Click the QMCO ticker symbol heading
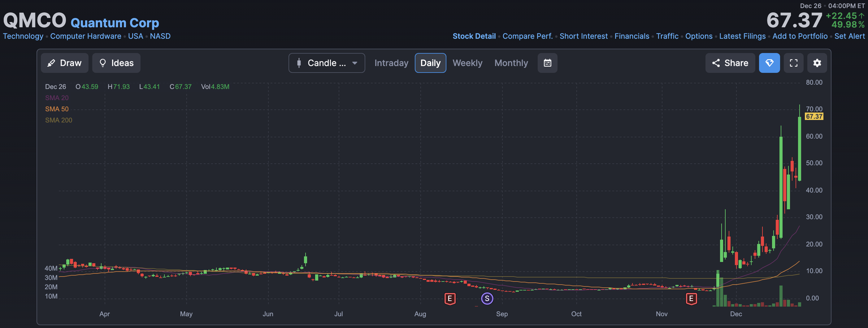 pos(35,20)
